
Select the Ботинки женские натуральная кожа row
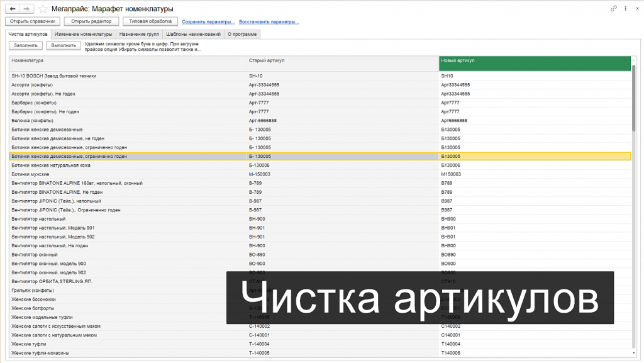tap(189, 165)
